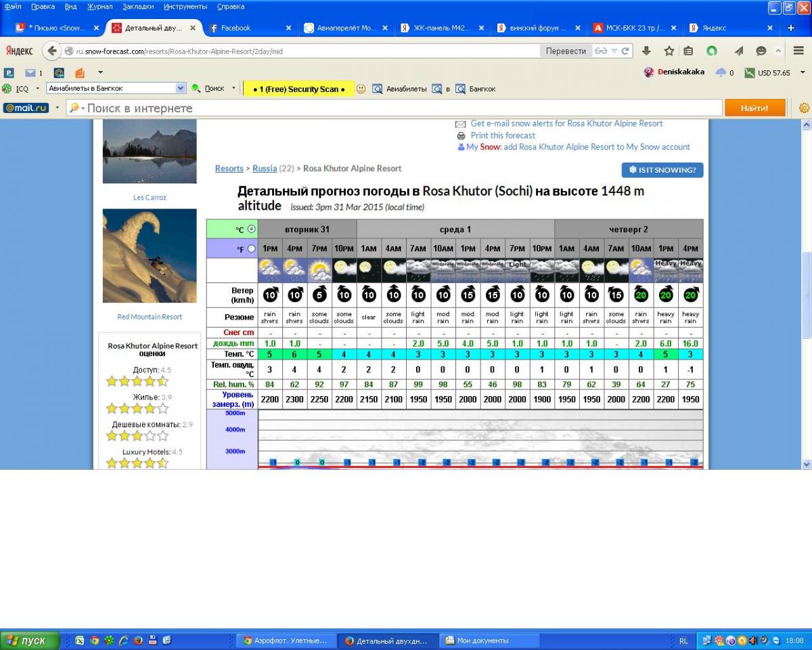The height and width of the screenshot is (650, 812).
Task: Open downloads via the down-arrow icon
Action: point(646,51)
